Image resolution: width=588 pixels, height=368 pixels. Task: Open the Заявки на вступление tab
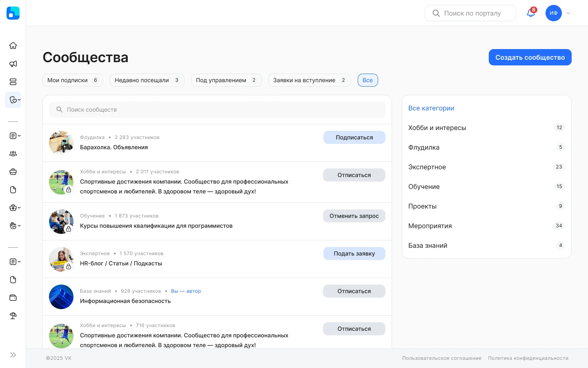(x=310, y=80)
